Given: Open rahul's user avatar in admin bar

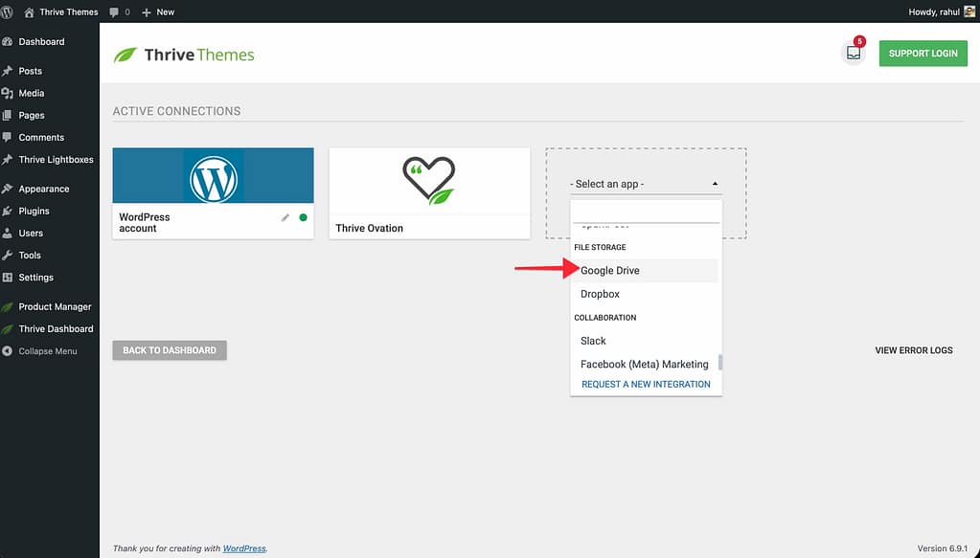Looking at the screenshot, I should click(x=968, y=11).
